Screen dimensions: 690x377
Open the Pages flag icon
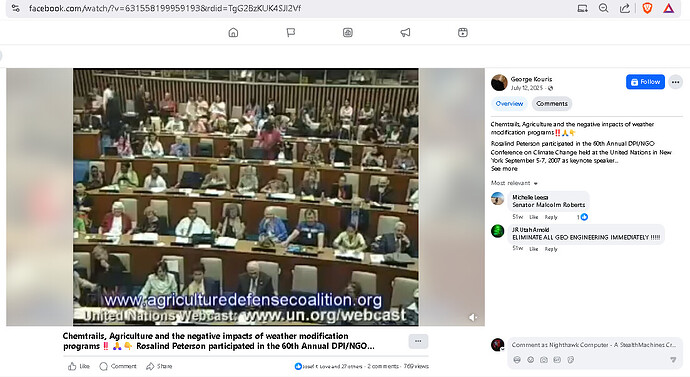[x=290, y=32]
